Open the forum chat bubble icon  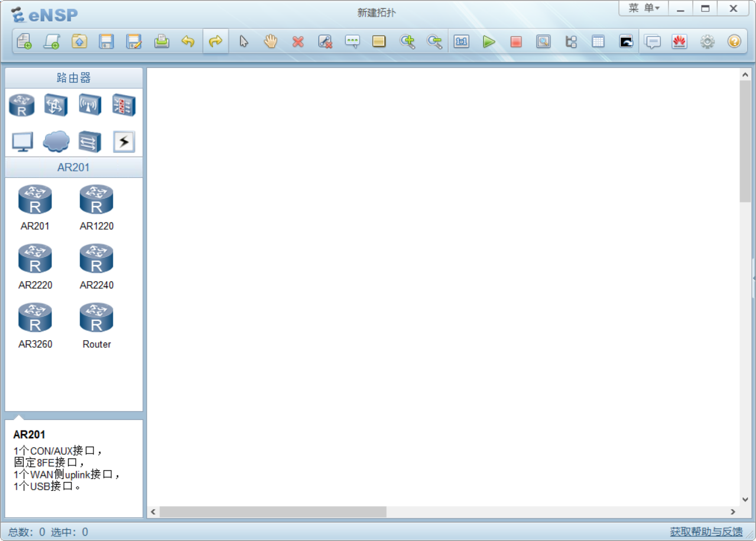click(x=653, y=42)
